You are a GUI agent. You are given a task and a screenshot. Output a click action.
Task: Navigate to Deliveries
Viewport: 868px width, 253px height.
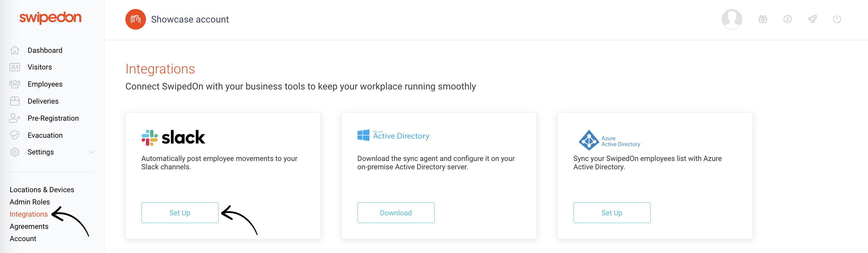[x=43, y=101]
